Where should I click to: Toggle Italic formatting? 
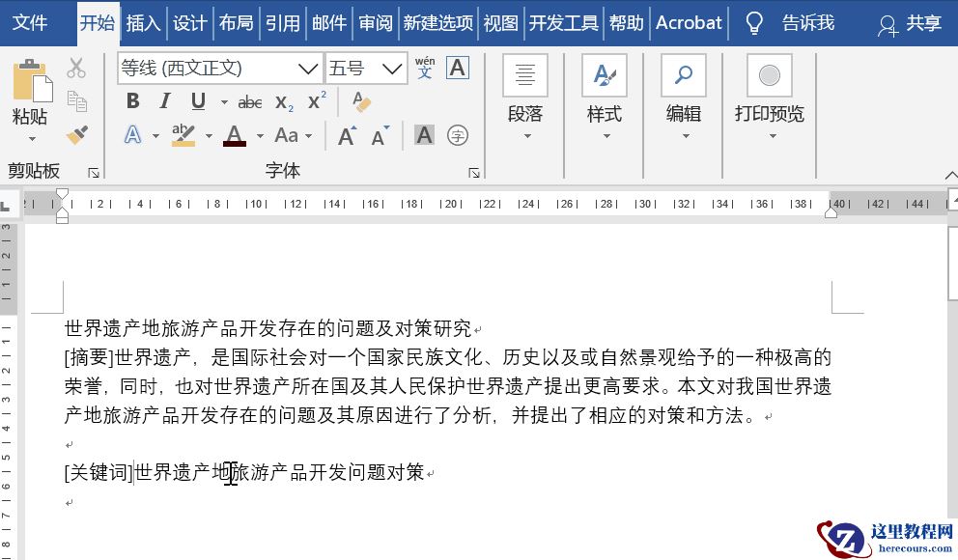click(165, 100)
